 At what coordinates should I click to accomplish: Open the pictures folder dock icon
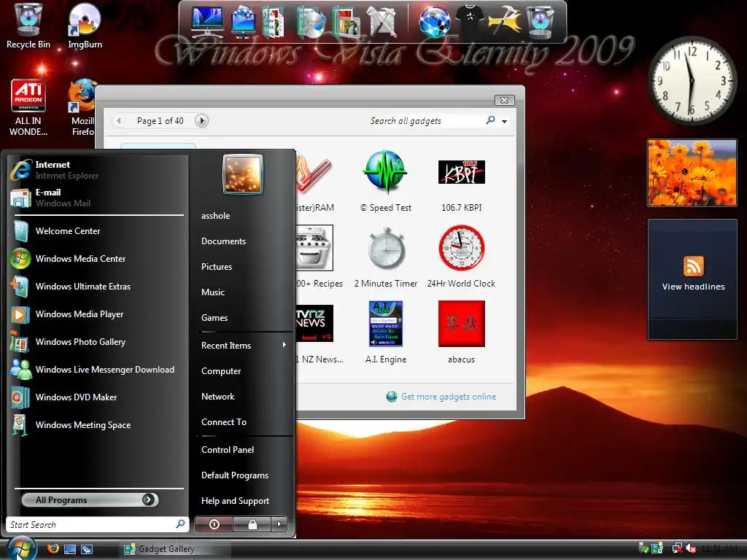(347, 21)
